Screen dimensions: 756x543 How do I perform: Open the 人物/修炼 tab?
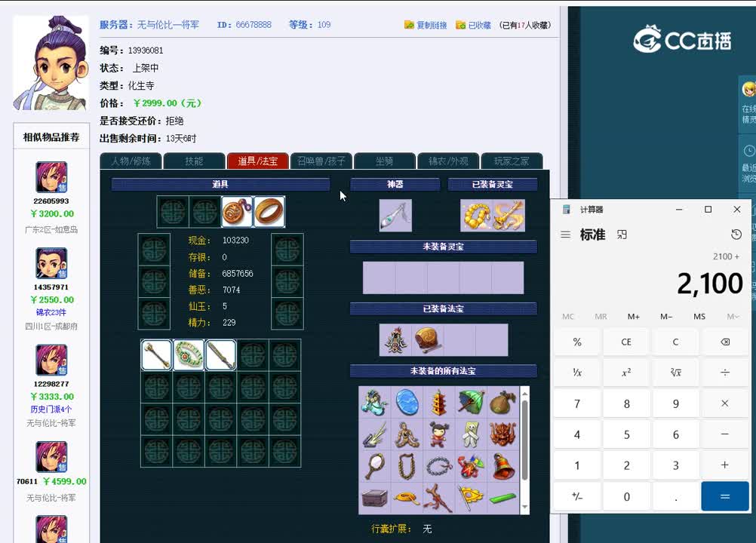tap(131, 161)
